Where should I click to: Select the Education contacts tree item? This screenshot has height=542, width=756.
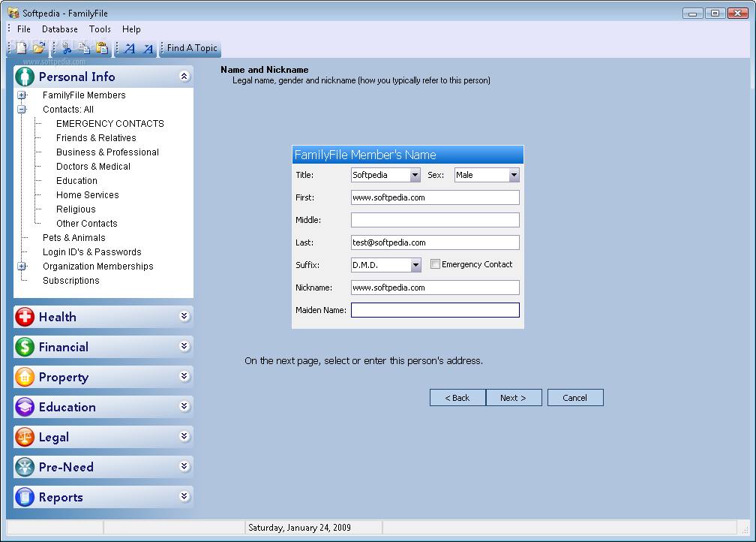76,180
